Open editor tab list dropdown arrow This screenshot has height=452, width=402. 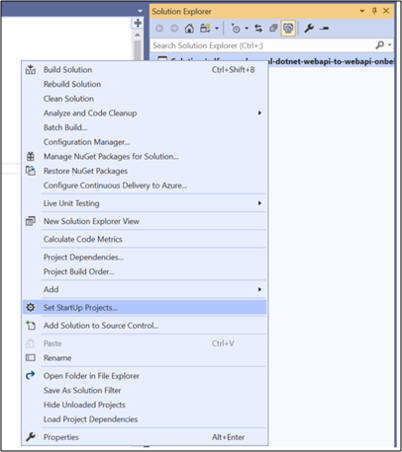[140, 11]
